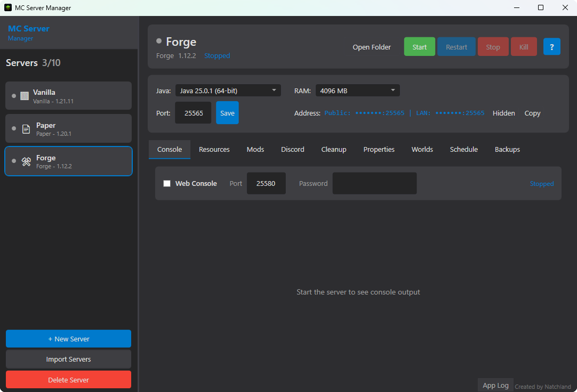
Task: Click the Paper server status indicator dot
Action: click(x=13, y=128)
